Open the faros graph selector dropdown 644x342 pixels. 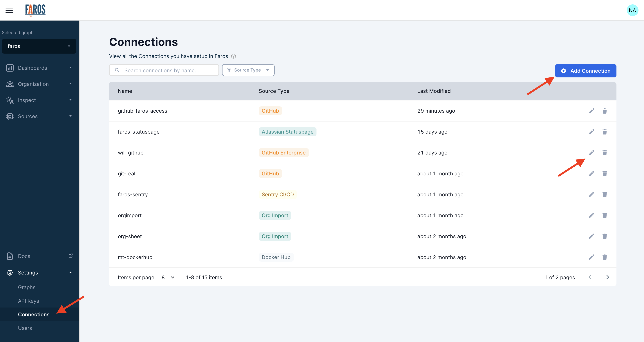point(39,46)
